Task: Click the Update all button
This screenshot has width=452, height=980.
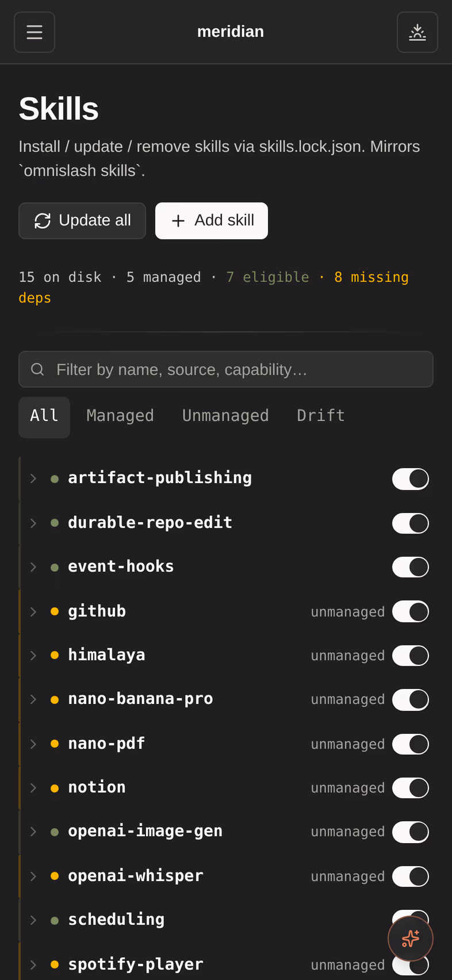Action: click(x=82, y=221)
